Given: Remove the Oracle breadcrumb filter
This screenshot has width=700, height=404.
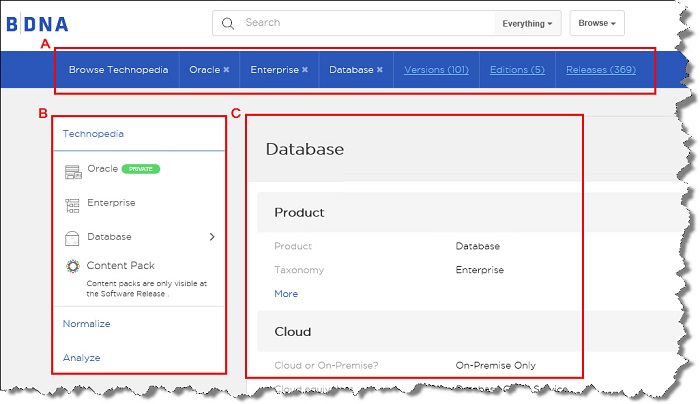Looking at the screenshot, I should (226, 70).
